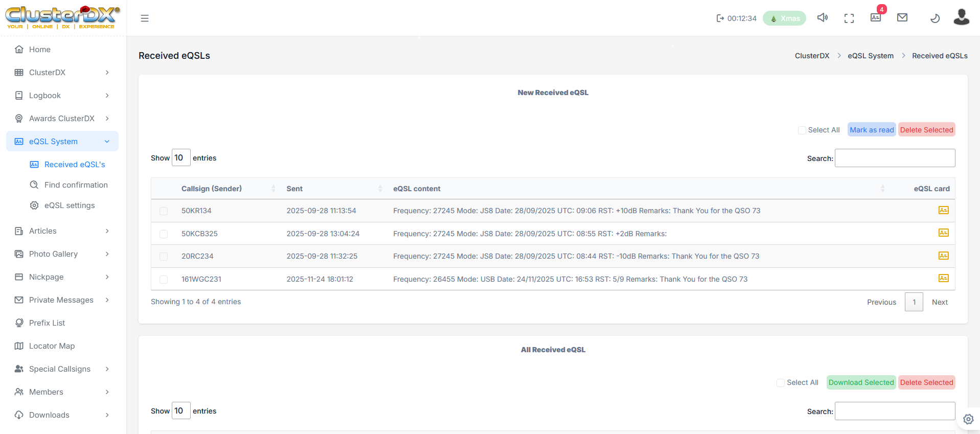Tick the checkbox for 20RC234
This screenshot has width=980, height=434.
[164, 257]
